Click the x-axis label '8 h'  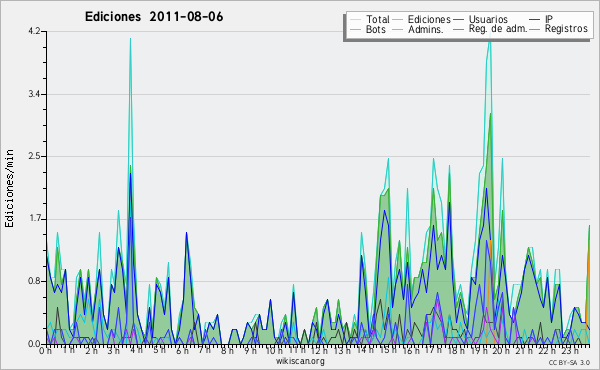tap(227, 350)
